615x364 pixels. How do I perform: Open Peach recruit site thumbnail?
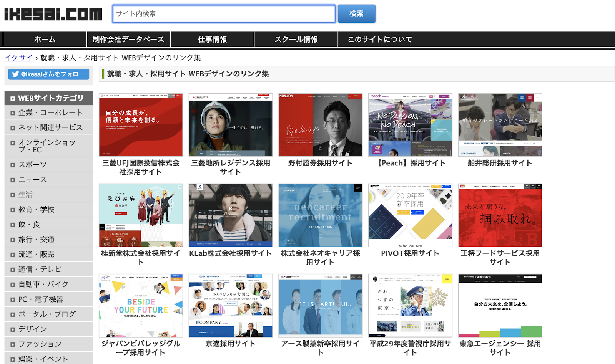(410, 125)
